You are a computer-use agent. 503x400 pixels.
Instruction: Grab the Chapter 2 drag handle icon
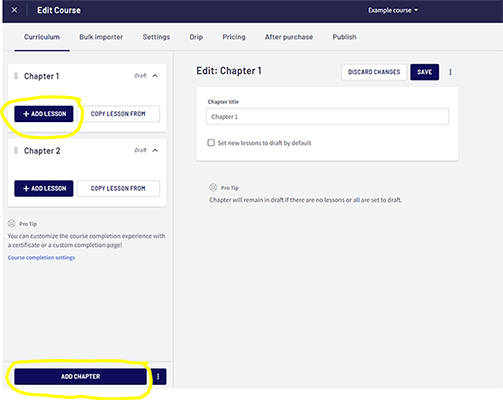[x=16, y=151]
